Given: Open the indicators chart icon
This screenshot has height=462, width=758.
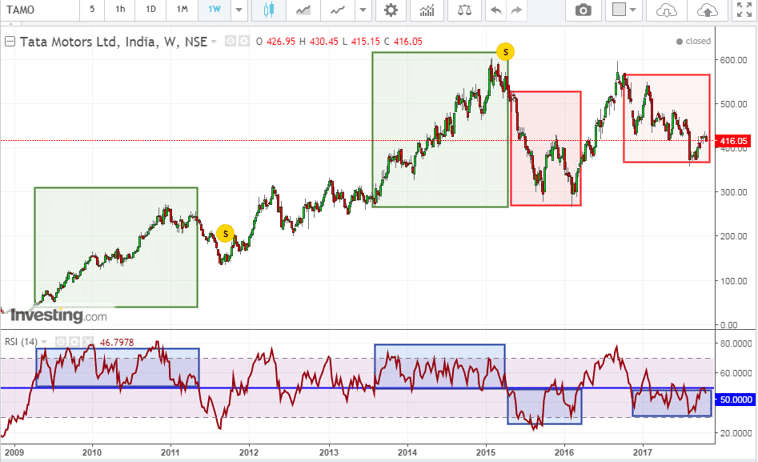Looking at the screenshot, I should pos(427,10).
